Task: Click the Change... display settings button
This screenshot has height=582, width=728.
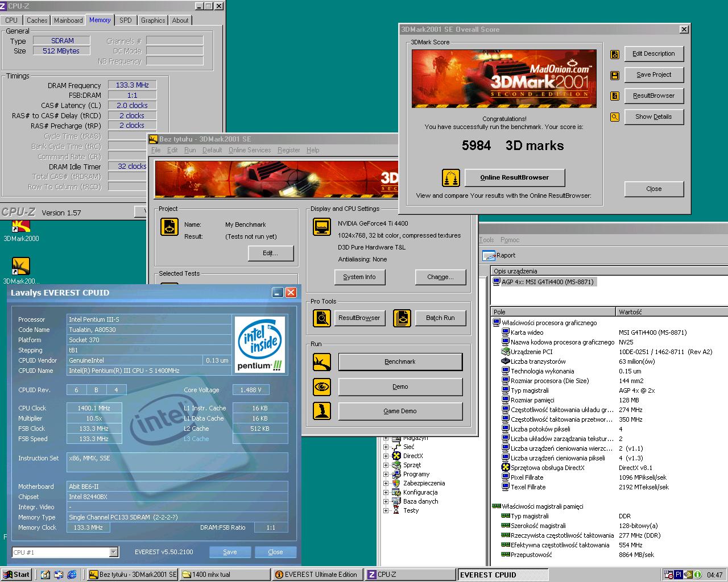Action: pos(441,277)
